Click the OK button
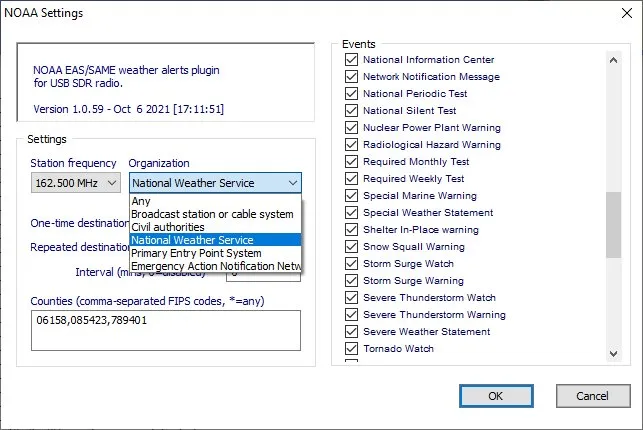 click(496, 396)
